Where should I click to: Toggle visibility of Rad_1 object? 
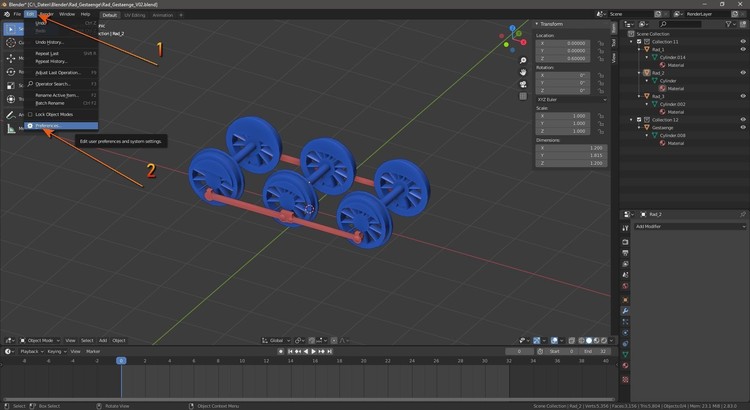tap(742, 50)
